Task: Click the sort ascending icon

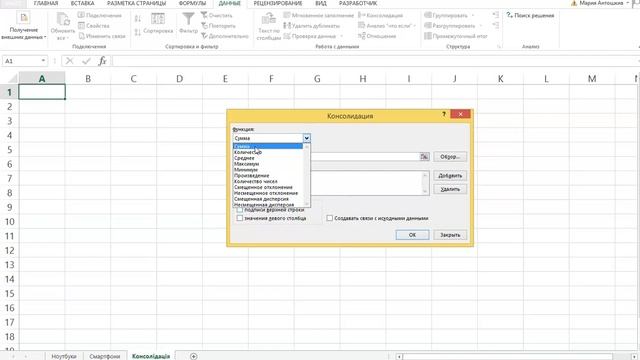Action: (x=138, y=19)
